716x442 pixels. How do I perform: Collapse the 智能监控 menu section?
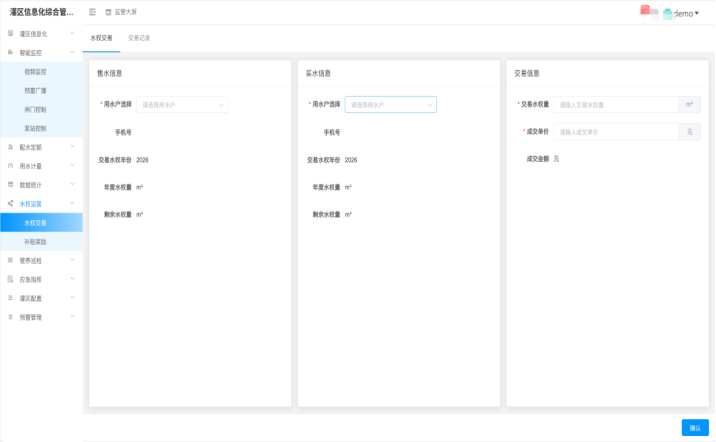(x=72, y=52)
